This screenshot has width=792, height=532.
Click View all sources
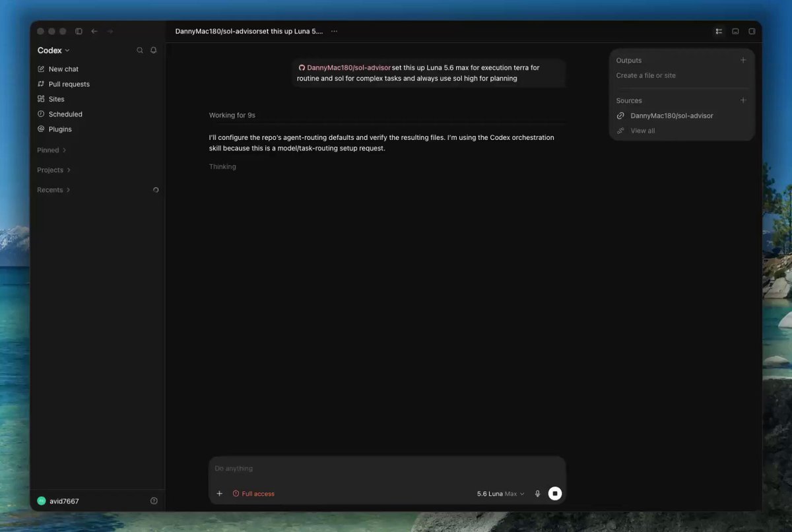click(643, 131)
